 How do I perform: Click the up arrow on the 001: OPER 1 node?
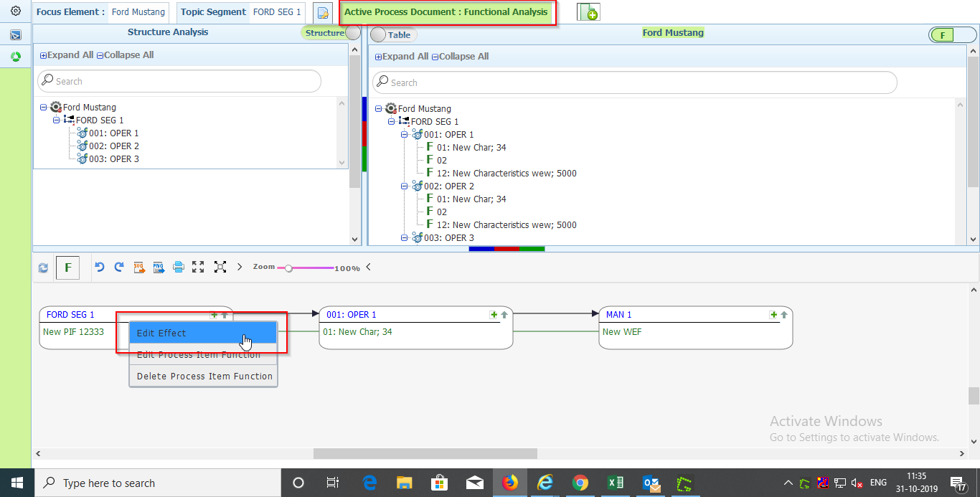pyautogui.click(x=504, y=315)
